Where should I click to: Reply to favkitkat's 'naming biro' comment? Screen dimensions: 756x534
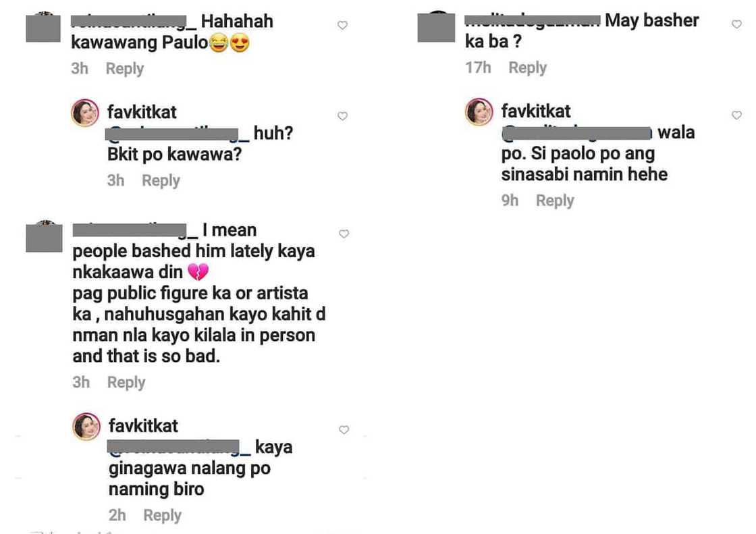[x=163, y=515]
